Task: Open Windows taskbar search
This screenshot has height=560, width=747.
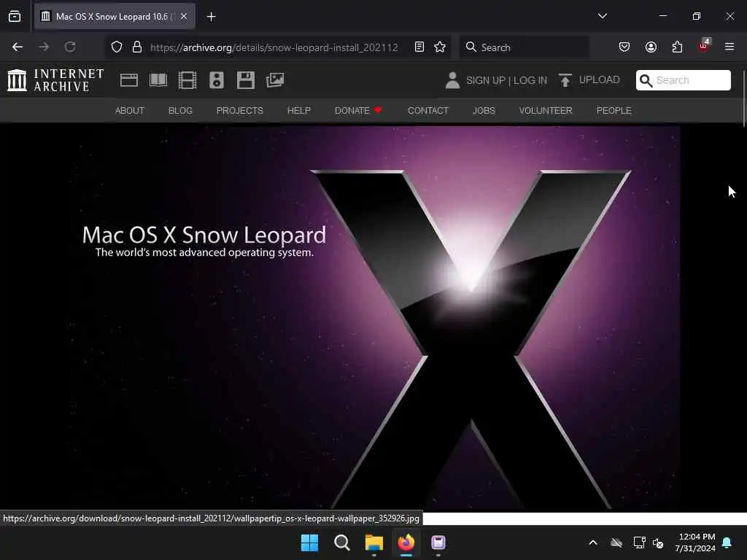Action: 342,542
